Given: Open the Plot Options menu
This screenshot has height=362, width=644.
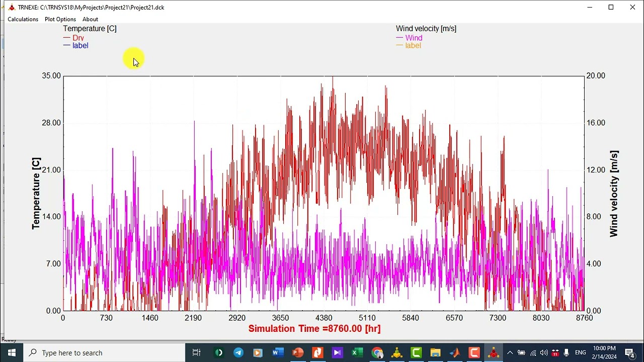Looking at the screenshot, I should (60, 19).
